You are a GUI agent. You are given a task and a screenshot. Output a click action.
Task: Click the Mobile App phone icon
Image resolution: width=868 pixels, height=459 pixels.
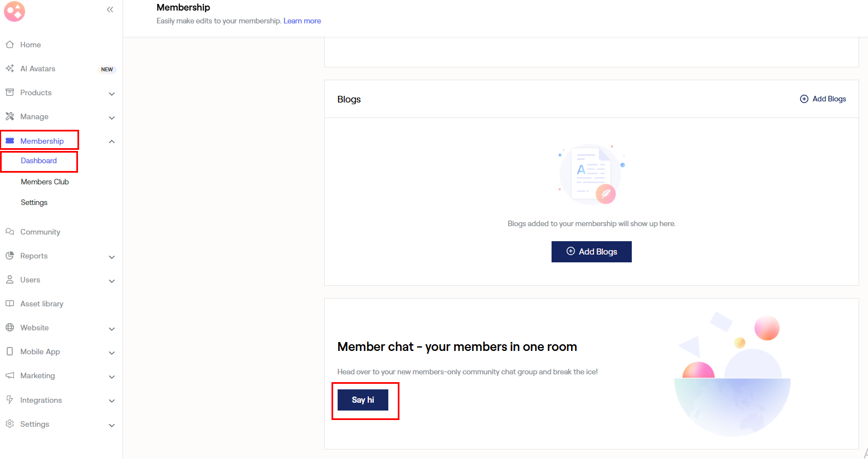[9, 351]
